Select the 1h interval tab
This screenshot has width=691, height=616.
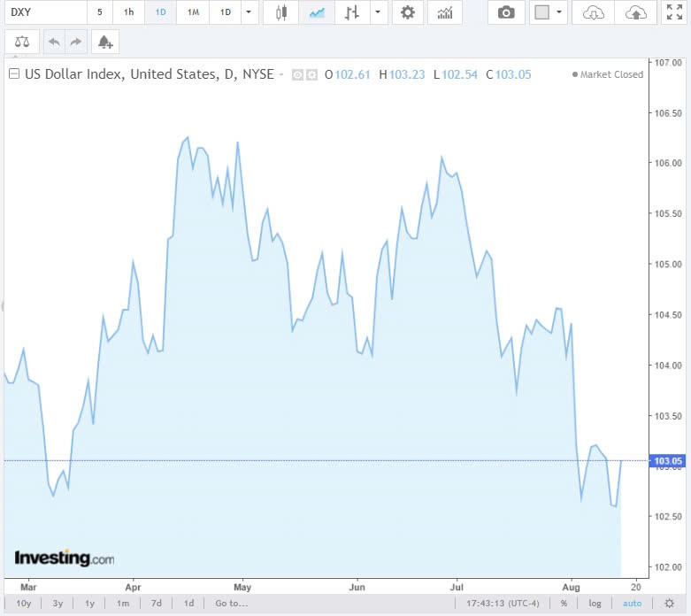click(129, 12)
